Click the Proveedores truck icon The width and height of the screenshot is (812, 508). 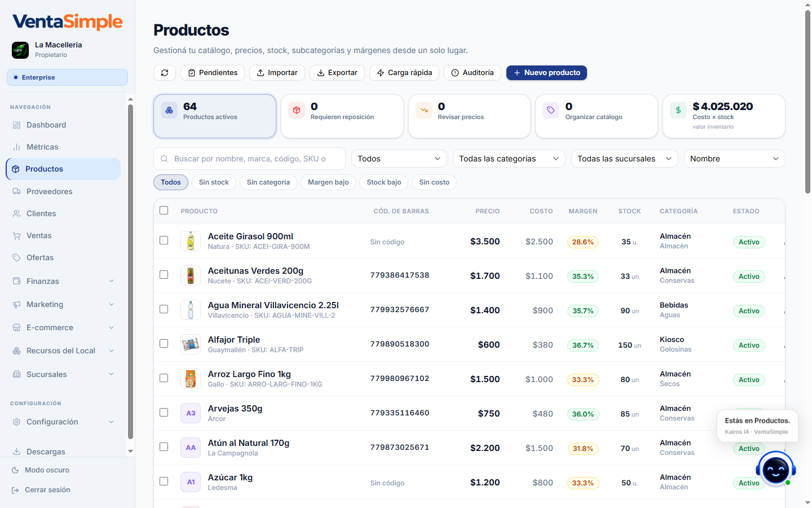[x=16, y=191]
